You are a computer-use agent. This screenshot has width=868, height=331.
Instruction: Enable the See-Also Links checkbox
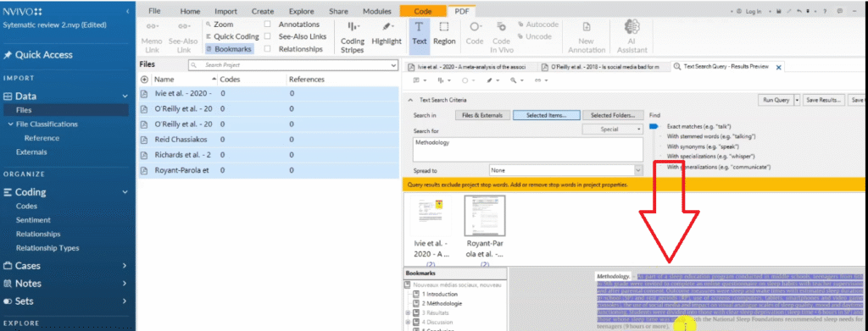click(267, 36)
